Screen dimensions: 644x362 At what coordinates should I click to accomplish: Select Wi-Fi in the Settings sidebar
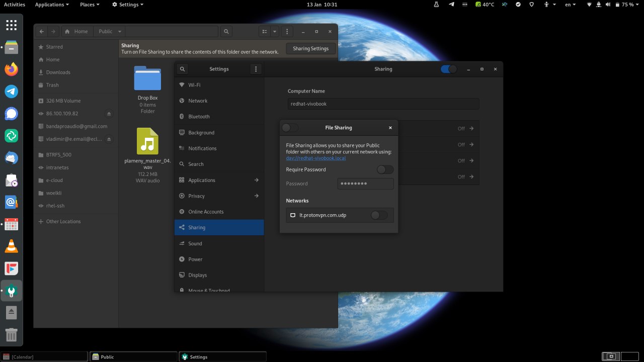coord(219,85)
